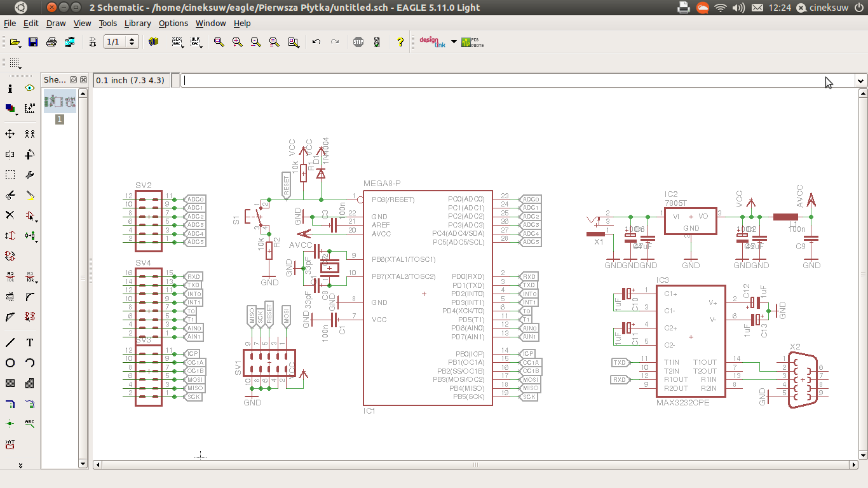
Task: Select the Attribute AT tool
Action: click(10, 444)
